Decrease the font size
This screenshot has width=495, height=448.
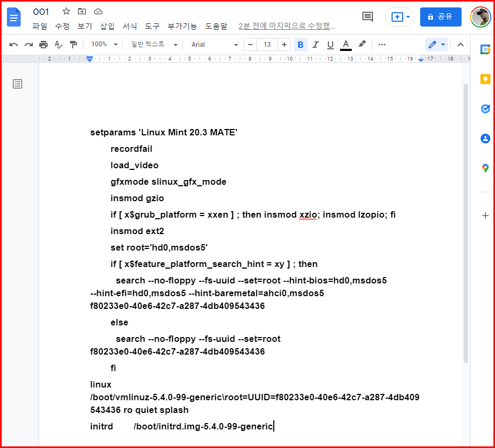coord(250,45)
